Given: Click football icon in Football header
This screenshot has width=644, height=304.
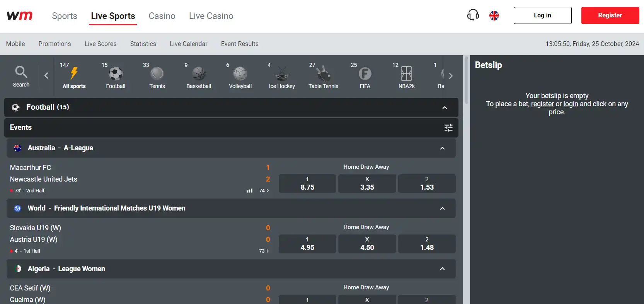Looking at the screenshot, I should click(x=15, y=107).
